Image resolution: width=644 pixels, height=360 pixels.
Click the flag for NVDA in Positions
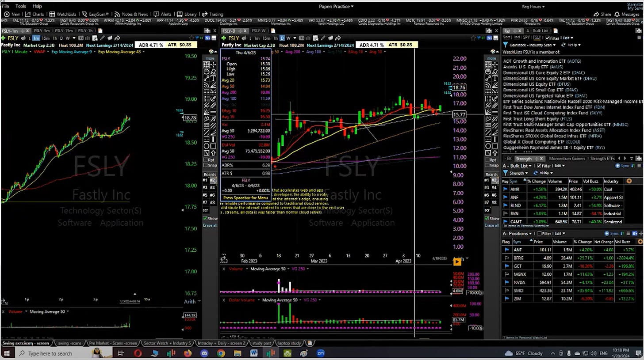pos(506,282)
